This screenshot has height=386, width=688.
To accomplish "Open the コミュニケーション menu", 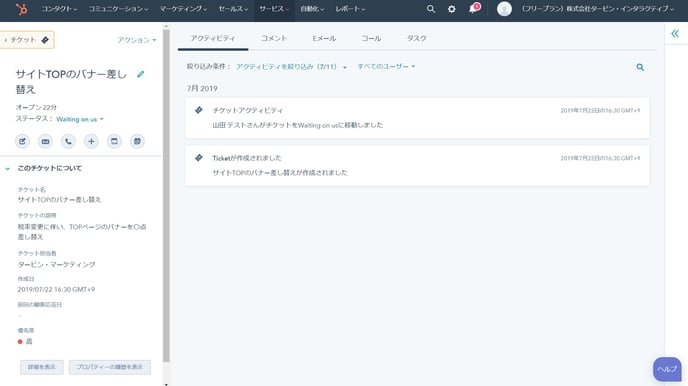I will coord(118,9).
